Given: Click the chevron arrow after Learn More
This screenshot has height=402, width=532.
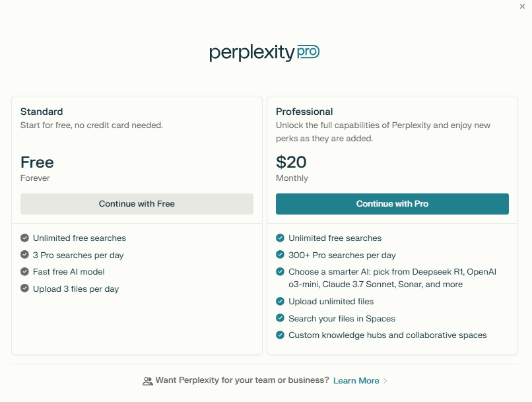Looking at the screenshot, I should click(385, 381).
